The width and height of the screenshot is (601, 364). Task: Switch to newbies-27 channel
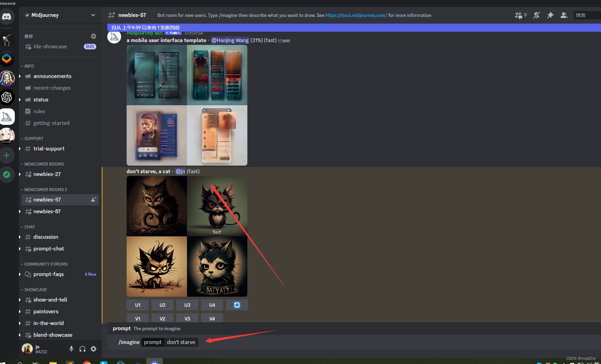click(x=60, y=174)
